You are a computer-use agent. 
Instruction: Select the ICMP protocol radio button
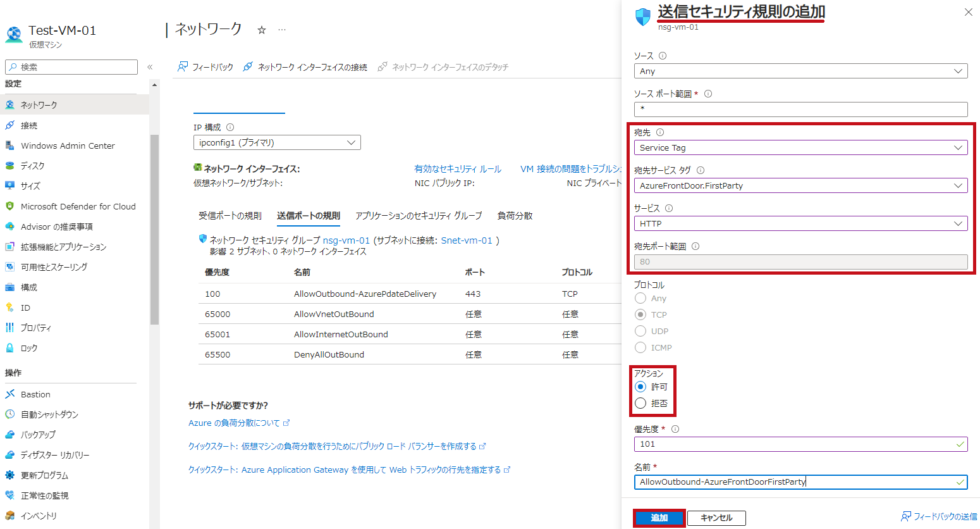point(640,347)
